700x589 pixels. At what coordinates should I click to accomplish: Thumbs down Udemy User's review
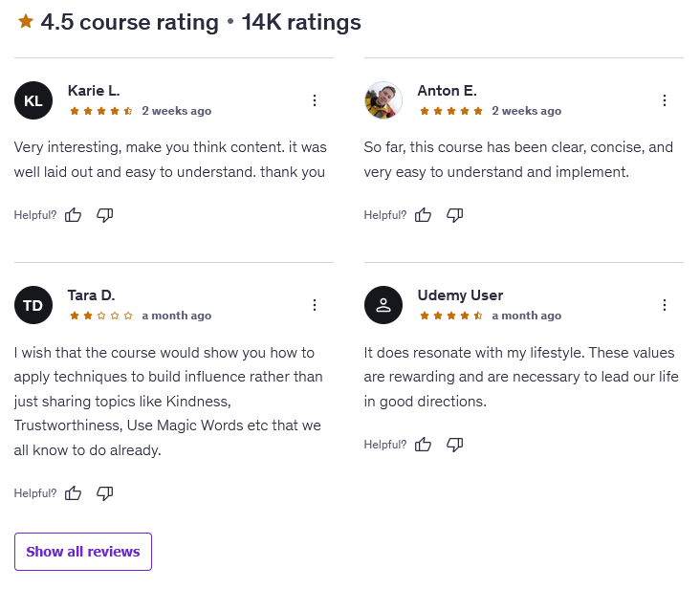[x=455, y=444]
